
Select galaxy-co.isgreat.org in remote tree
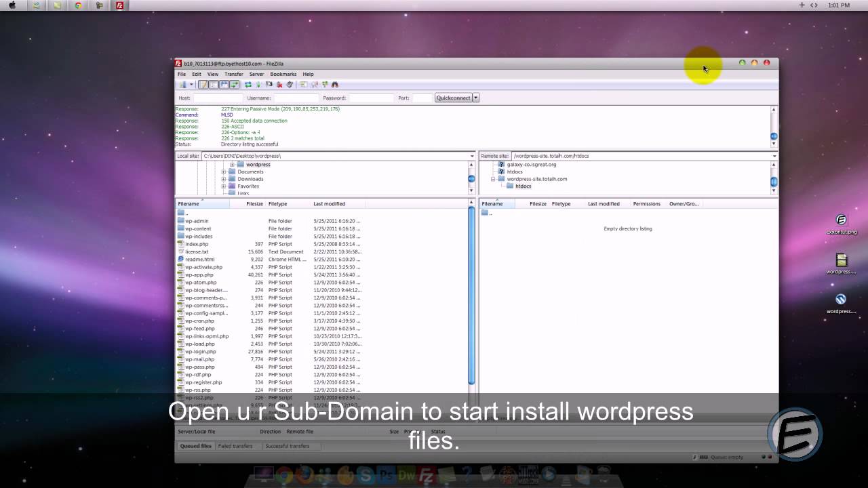531,165
